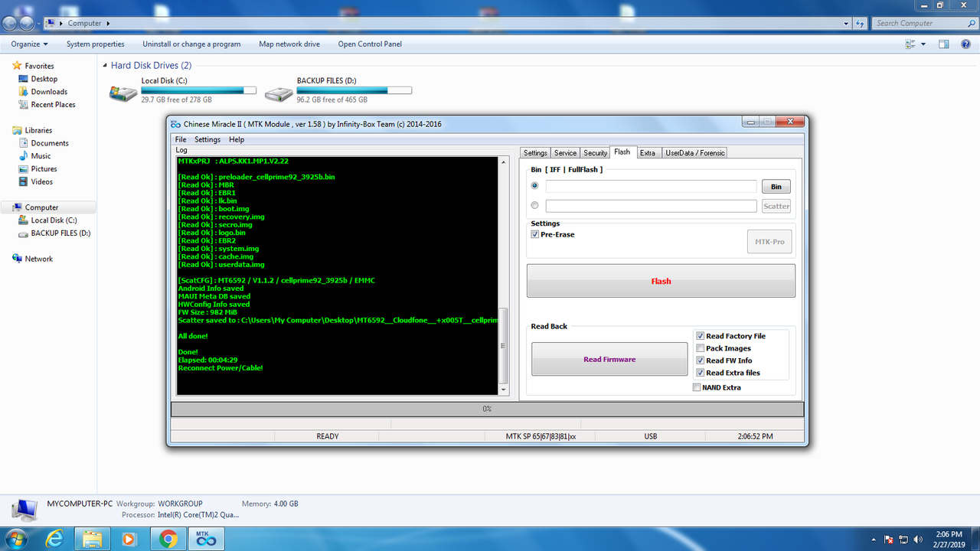Select the Bin file radio button
This screenshot has width=980, height=551.
[x=534, y=186]
